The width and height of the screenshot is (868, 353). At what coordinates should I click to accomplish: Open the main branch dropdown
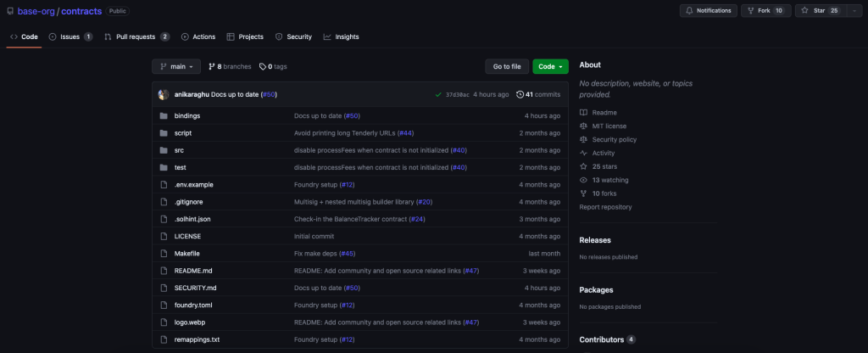[x=176, y=66]
